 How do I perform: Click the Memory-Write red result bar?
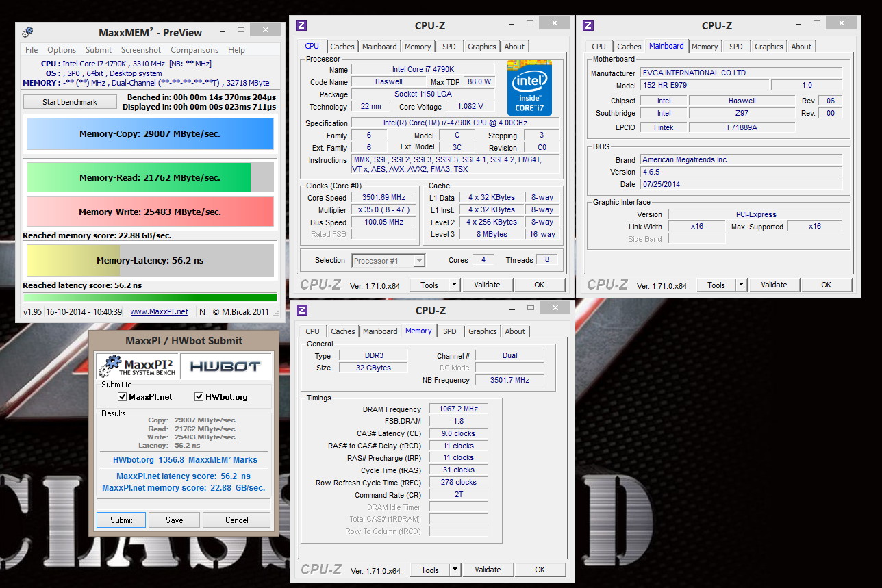pos(150,212)
